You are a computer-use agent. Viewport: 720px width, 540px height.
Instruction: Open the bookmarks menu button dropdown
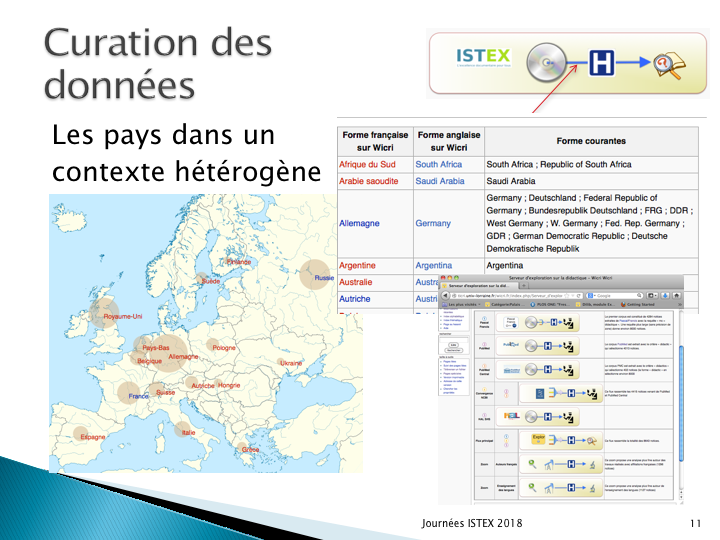click(652, 295)
